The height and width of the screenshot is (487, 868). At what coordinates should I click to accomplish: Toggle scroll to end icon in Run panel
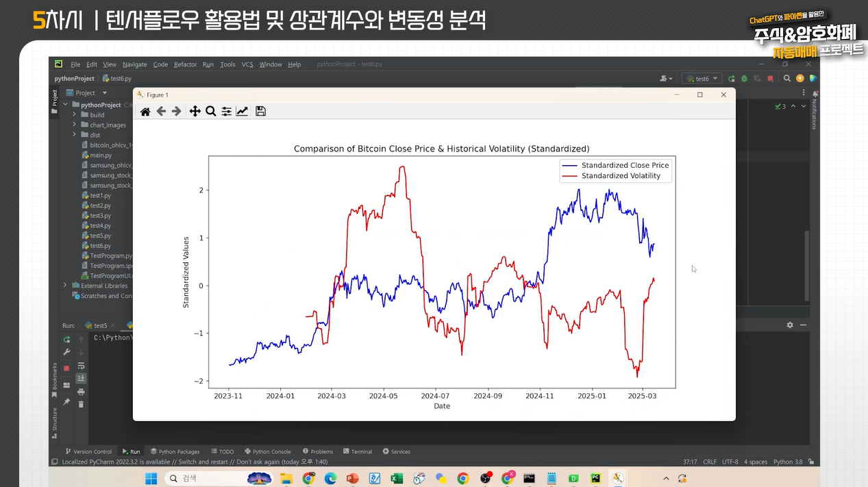[x=81, y=378]
